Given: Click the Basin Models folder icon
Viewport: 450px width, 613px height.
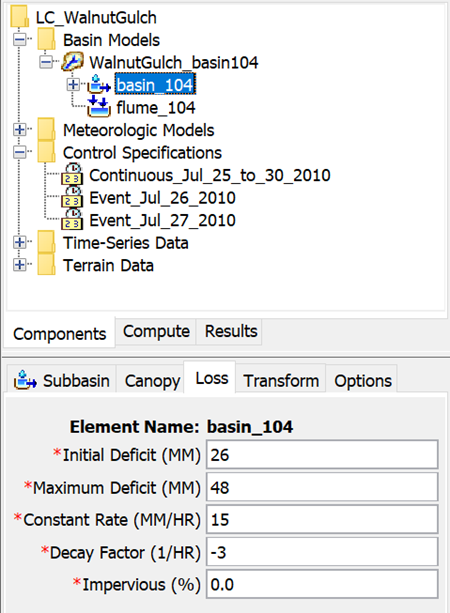Looking at the screenshot, I should [47, 39].
